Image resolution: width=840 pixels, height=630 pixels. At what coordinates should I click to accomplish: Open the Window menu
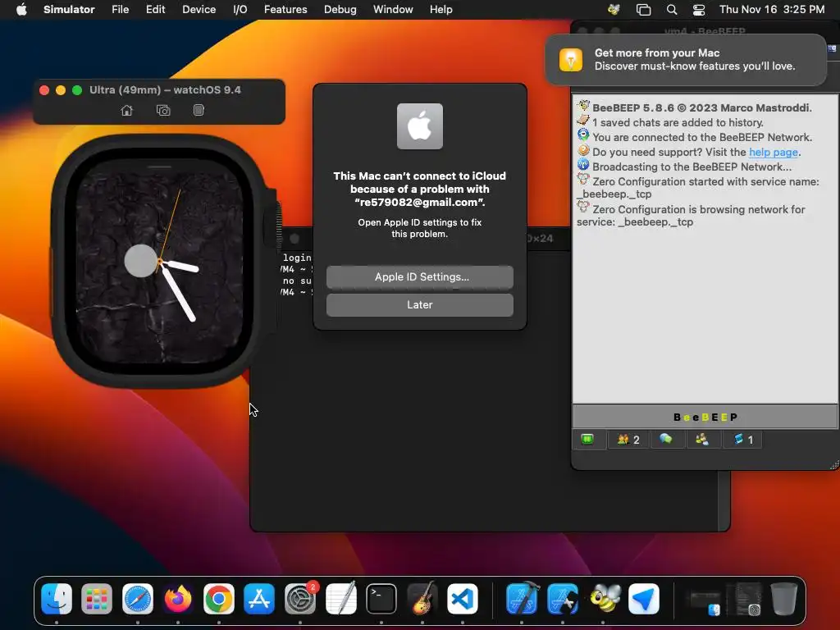click(x=393, y=10)
